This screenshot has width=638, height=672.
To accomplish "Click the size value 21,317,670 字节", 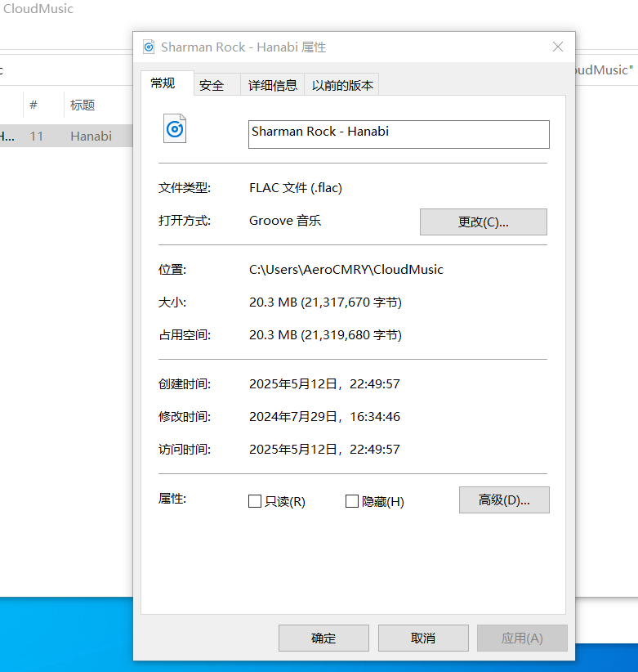I will tap(325, 302).
